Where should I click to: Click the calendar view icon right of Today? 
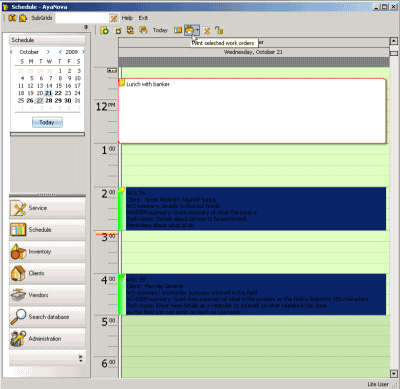pos(178,30)
